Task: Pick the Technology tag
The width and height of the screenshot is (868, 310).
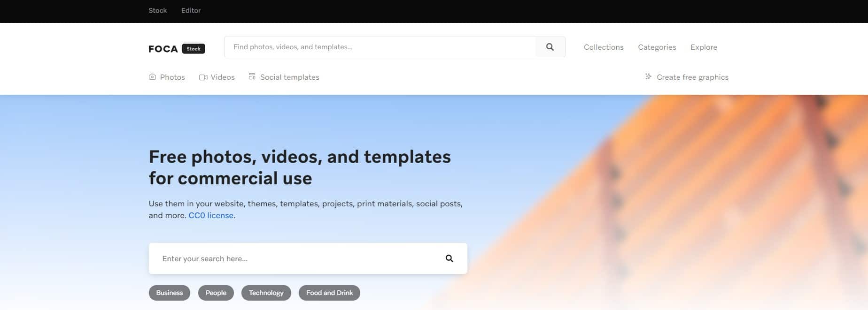Action: click(266, 293)
